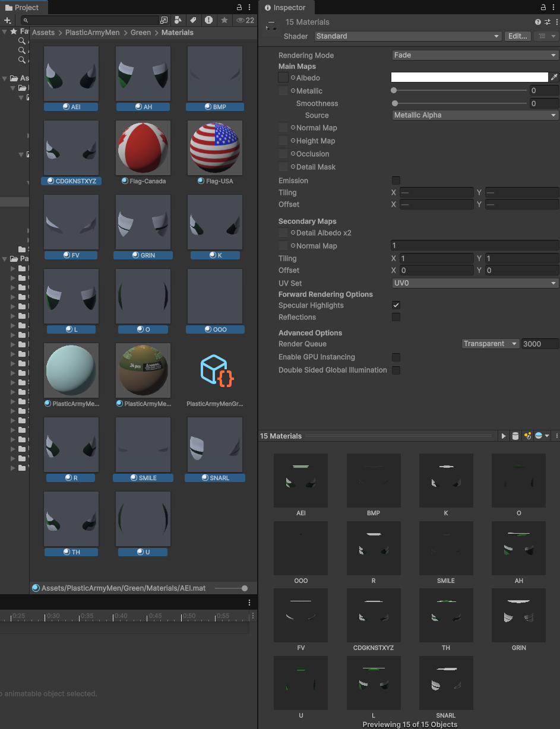This screenshot has height=729, width=560.
Task: Switch to the Inspector tab
Action: [x=286, y=8]
